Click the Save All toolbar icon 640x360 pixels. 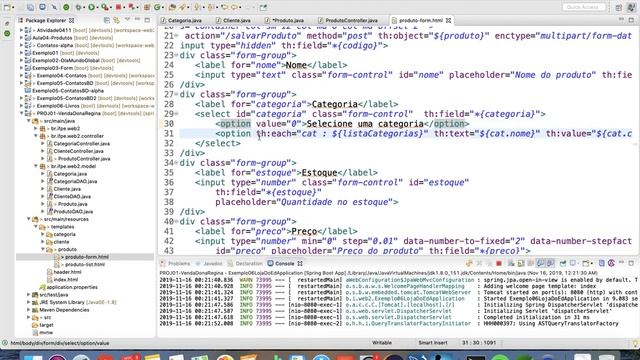(31, 7)
